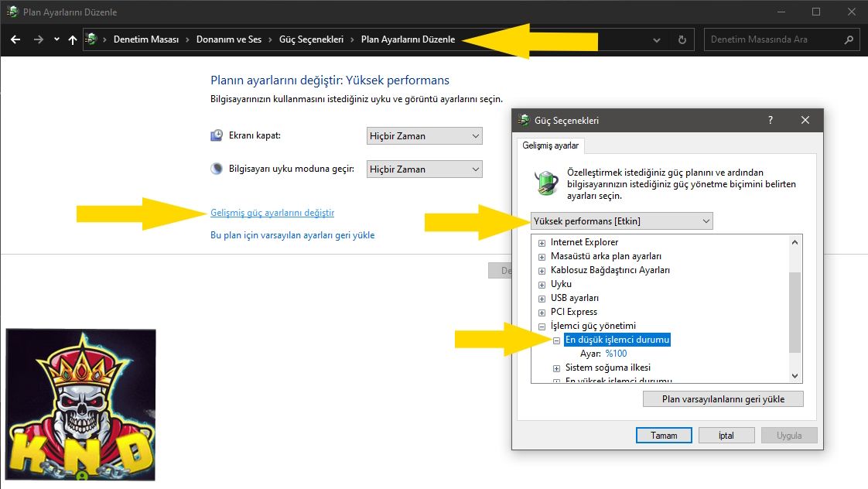The width and height of the screenshot is (868, 489).
Task: Expand USB ayarları tree node
Action: coord(542,299)
